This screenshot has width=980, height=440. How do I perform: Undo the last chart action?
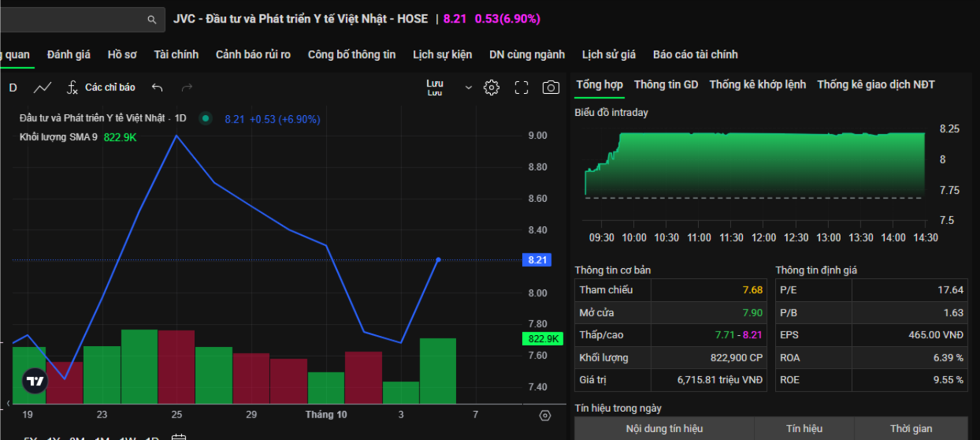[158, 88]
